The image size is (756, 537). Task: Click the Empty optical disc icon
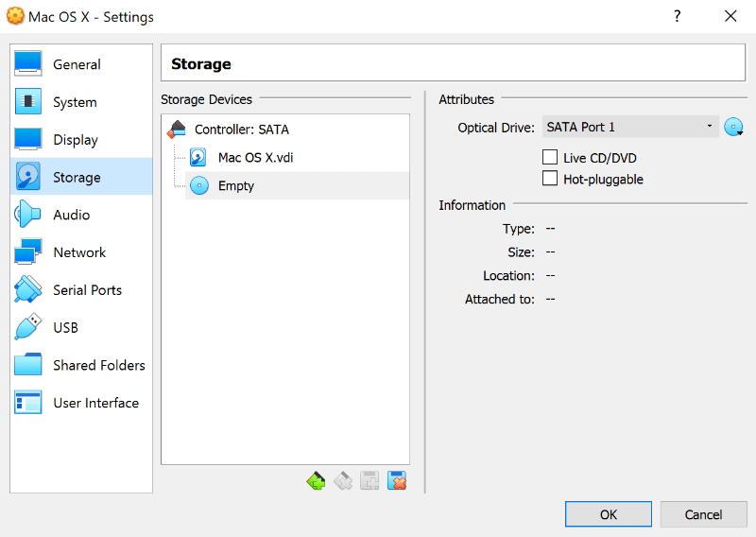199,186
